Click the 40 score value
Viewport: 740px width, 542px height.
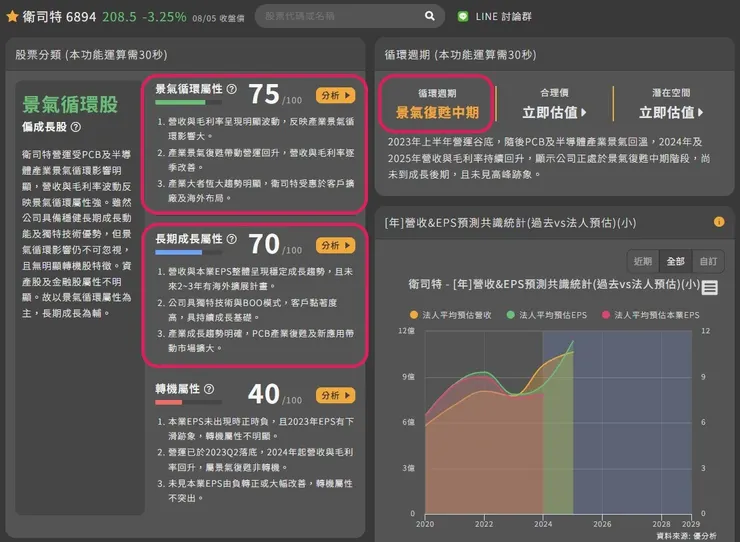264,394
